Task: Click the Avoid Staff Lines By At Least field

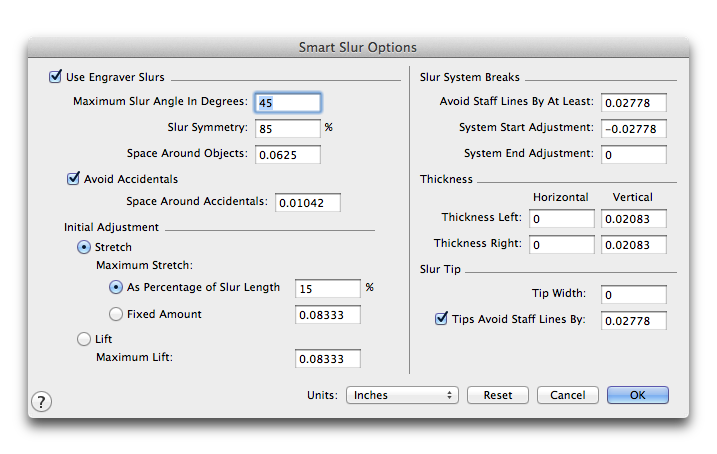Action: click(634, 102)
